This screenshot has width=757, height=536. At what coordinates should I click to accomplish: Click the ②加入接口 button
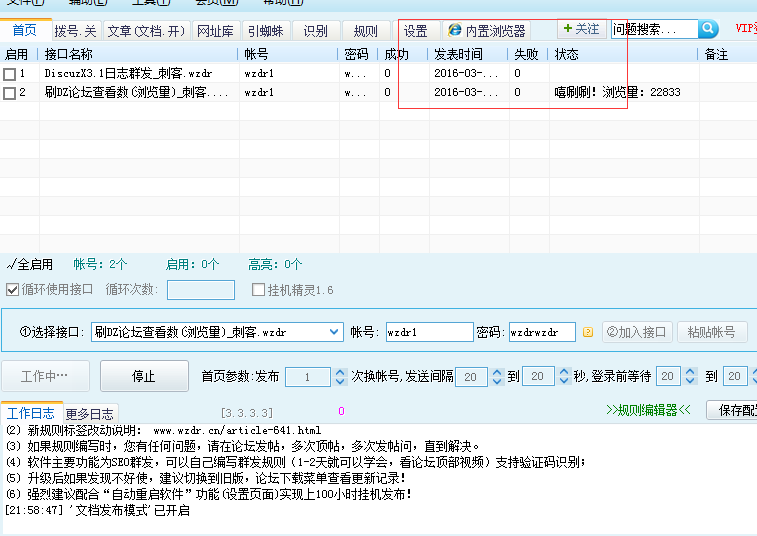click(x=637, y=332)
